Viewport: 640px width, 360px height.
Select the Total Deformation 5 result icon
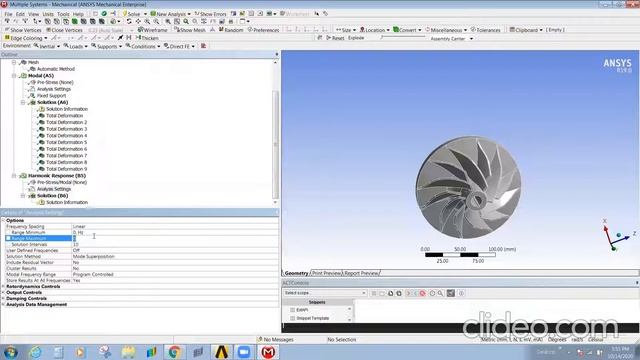click(x=41, y=142)
